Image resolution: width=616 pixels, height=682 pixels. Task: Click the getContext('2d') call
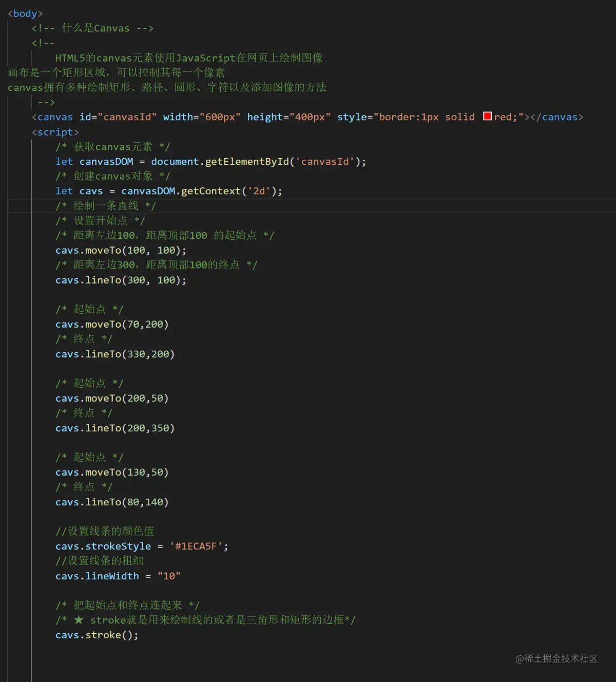(x=226, y=191)
